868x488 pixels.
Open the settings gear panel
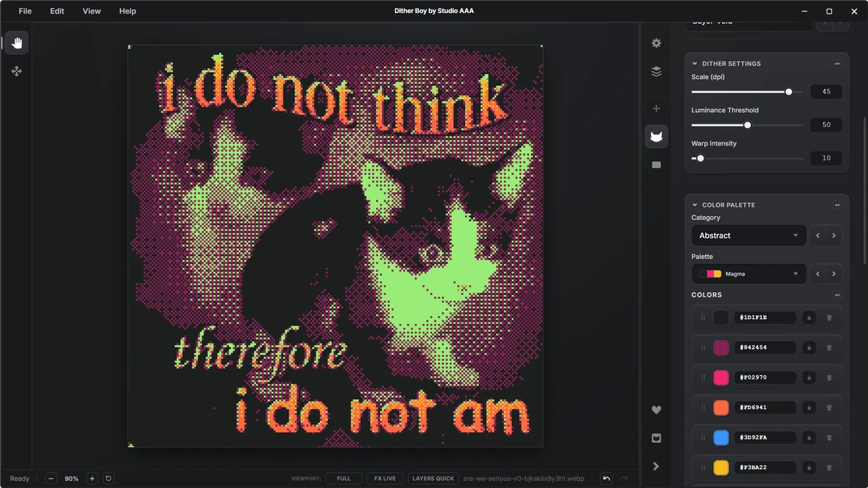click(x=656, y=43)
